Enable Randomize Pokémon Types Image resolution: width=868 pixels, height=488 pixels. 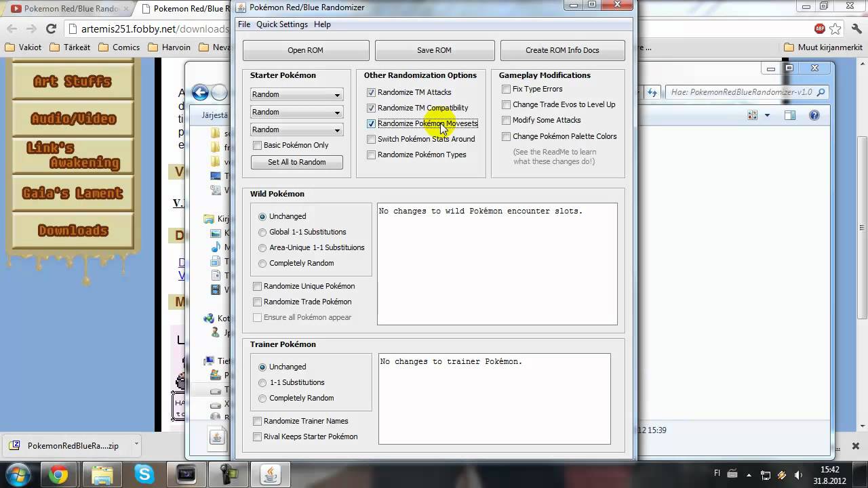371,155
